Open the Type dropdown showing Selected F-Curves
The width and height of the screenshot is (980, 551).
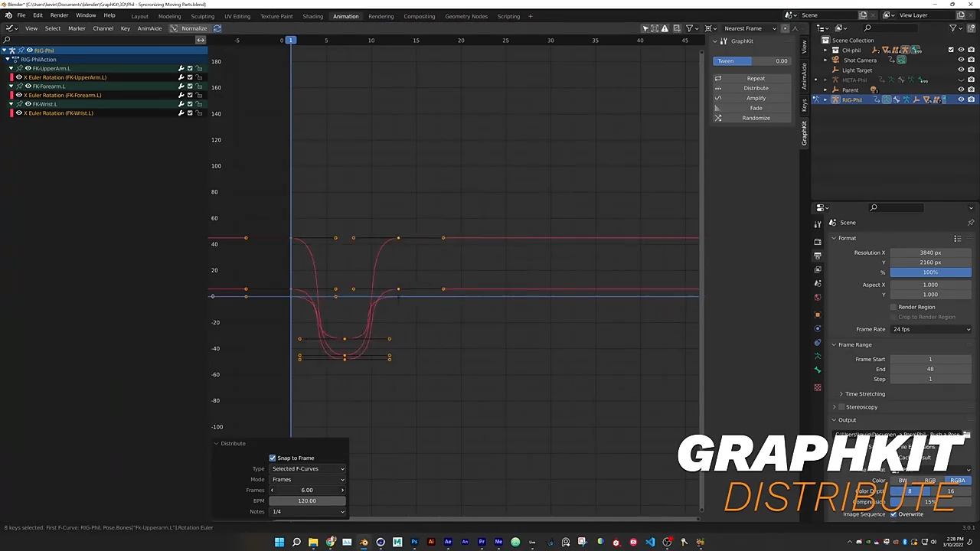[308, 468]
